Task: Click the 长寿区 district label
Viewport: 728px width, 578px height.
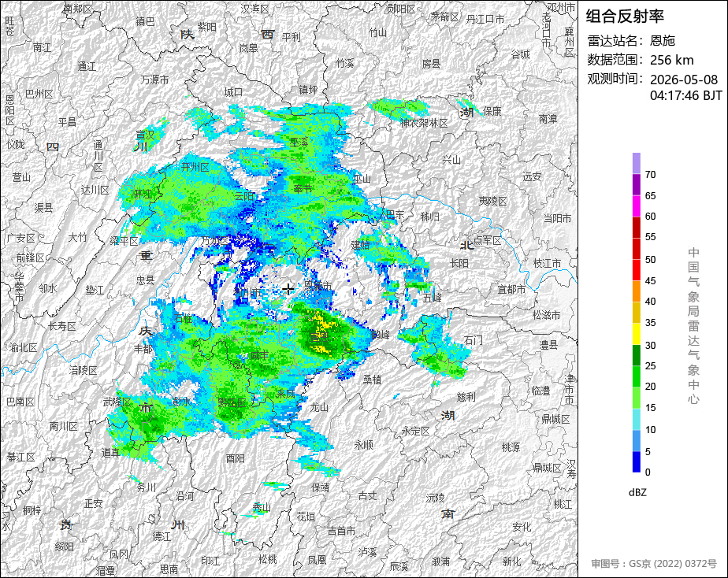Action: pos(63,326)
